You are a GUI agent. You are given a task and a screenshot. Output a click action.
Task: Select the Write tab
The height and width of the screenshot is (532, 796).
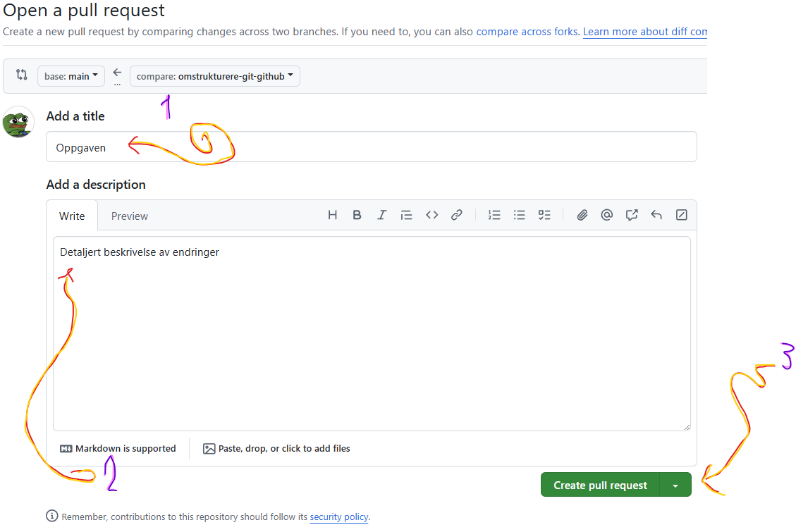tap(72, 216)
